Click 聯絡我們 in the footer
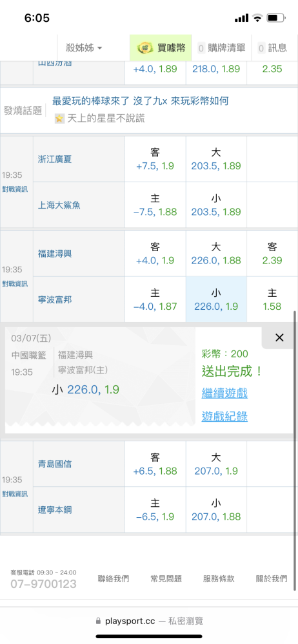Screen dimensions: 298x644 (113, 579)
